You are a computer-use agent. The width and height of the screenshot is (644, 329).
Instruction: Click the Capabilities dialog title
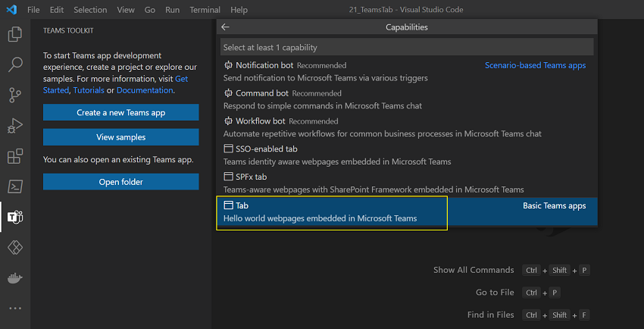(407, 27)
